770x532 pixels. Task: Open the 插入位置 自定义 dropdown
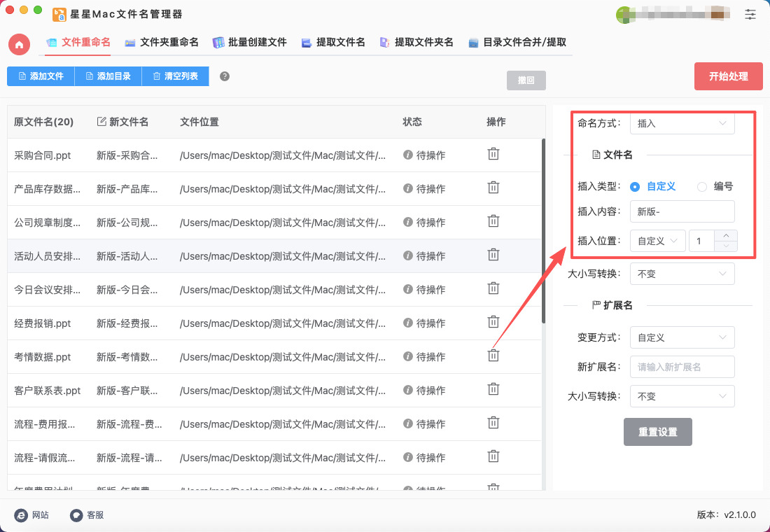click(657, 241)
